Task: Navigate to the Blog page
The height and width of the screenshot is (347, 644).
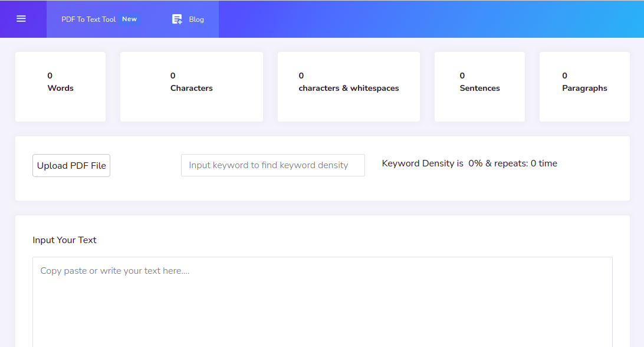Action: 196,19
